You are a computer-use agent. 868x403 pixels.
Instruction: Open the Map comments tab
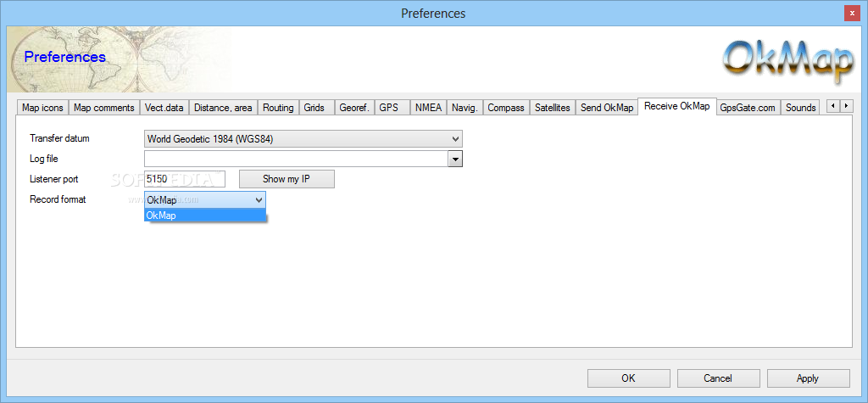tap(104, 108)
